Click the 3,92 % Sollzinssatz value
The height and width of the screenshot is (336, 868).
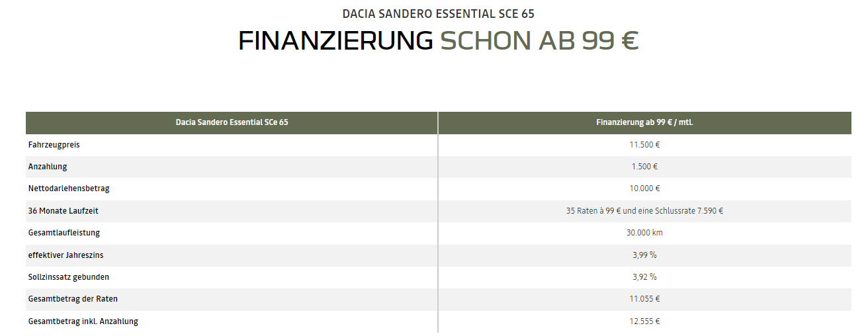[645, 277]
